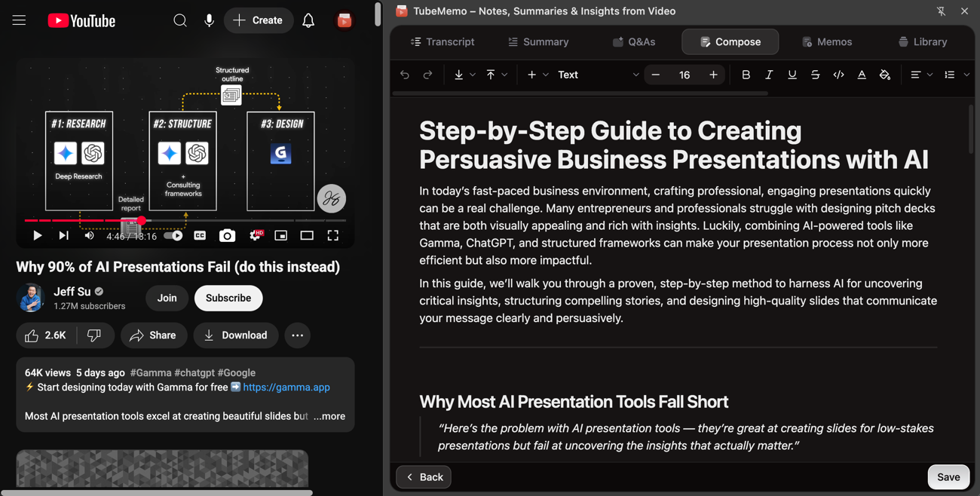
Task: Apply underline formatting
Action: 792,75
